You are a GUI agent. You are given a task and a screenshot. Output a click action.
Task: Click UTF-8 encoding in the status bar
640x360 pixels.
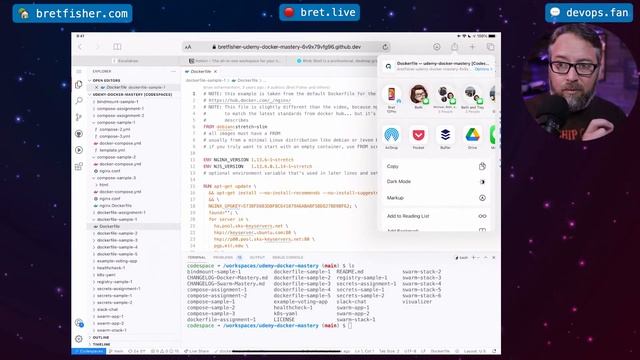coord(410,351)
